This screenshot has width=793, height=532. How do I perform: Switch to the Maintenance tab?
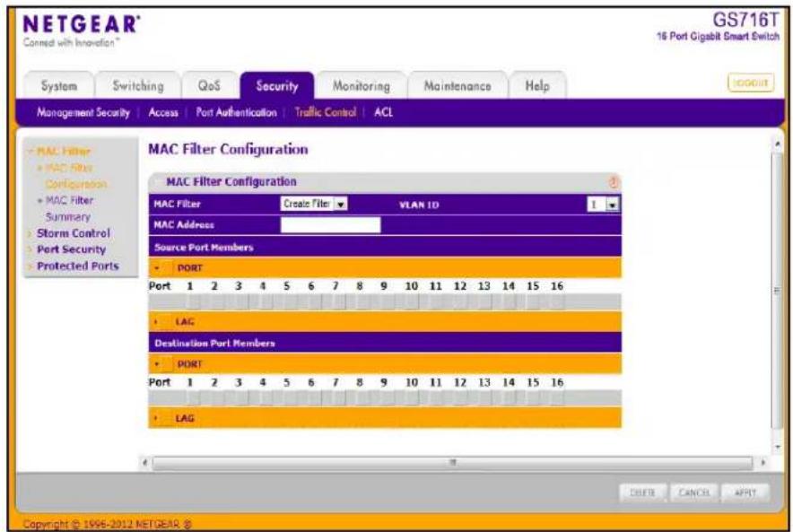pyautogui.click(x=457, y=86)
